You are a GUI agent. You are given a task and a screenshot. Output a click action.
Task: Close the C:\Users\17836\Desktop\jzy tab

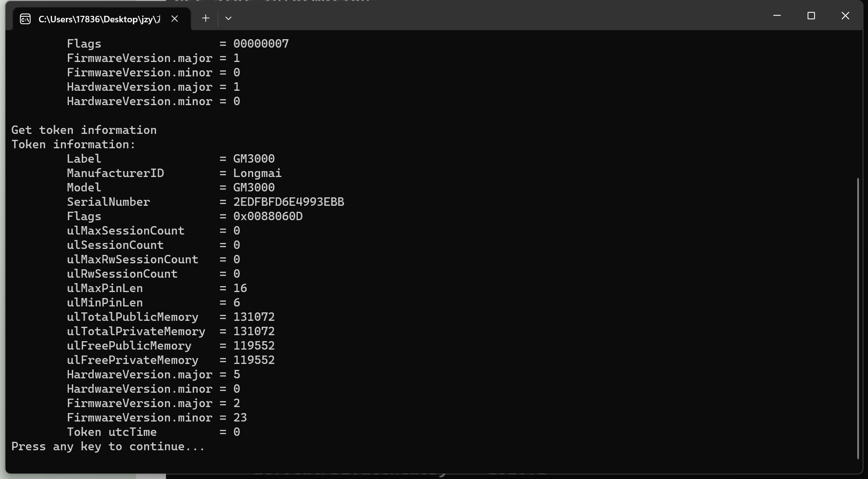[x=174, y=18]
